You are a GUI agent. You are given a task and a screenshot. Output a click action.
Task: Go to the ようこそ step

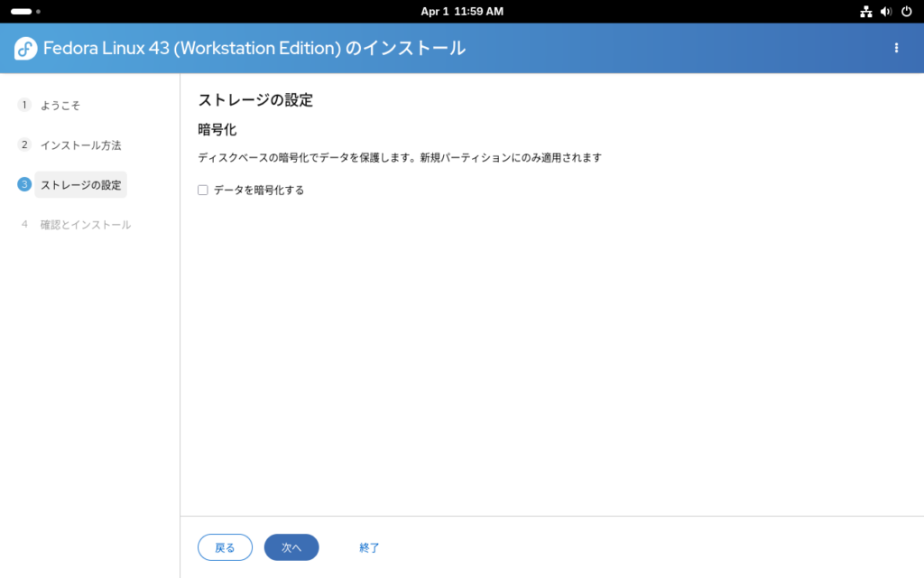point(60,106)
